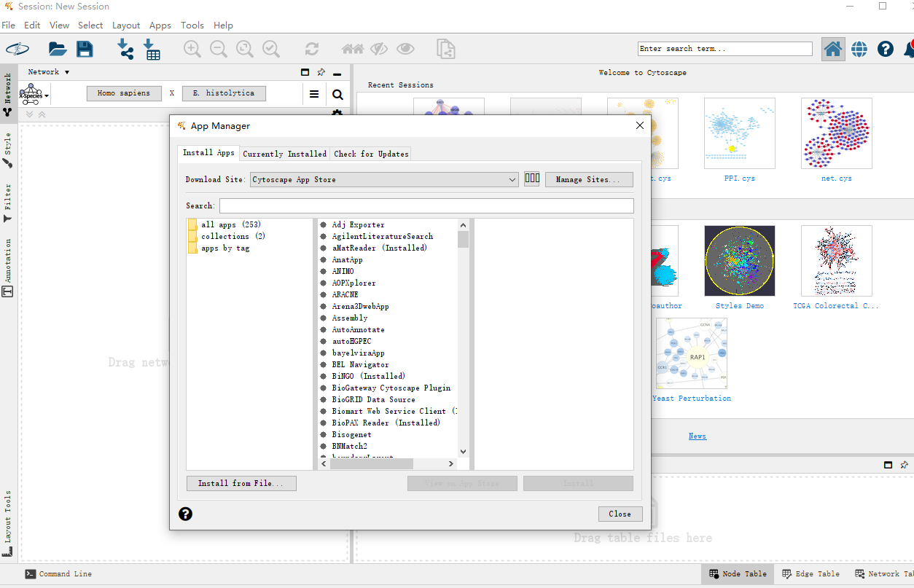The height and width of the screenshot is (588, 914).
Task: Open the Apps menu
Action: tap(160, 25)
